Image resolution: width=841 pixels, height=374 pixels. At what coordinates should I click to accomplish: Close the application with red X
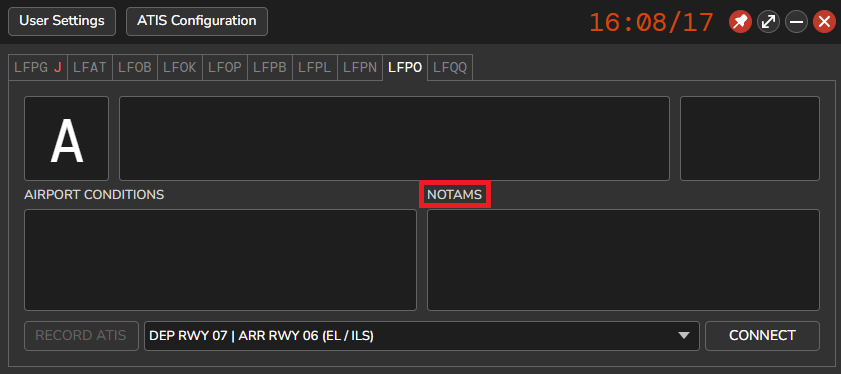pos(824,22)
